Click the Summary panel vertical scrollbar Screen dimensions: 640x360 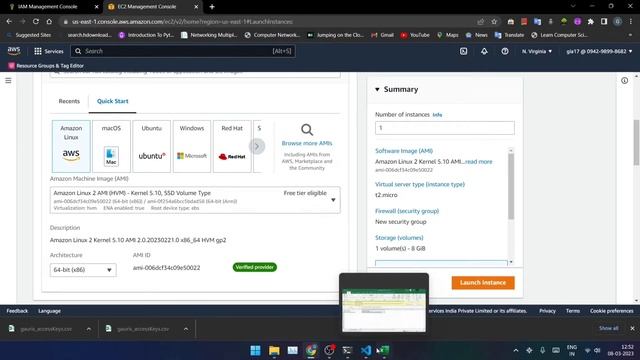pyautogui.click(x=511, y=186)
